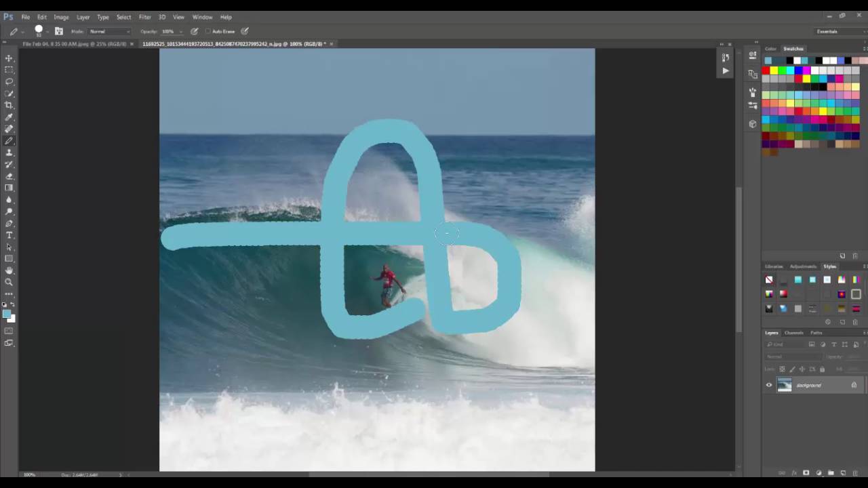This screenshot has width=868, height=488.
Task: Select the History Brush tool
Action: [9, 164]
